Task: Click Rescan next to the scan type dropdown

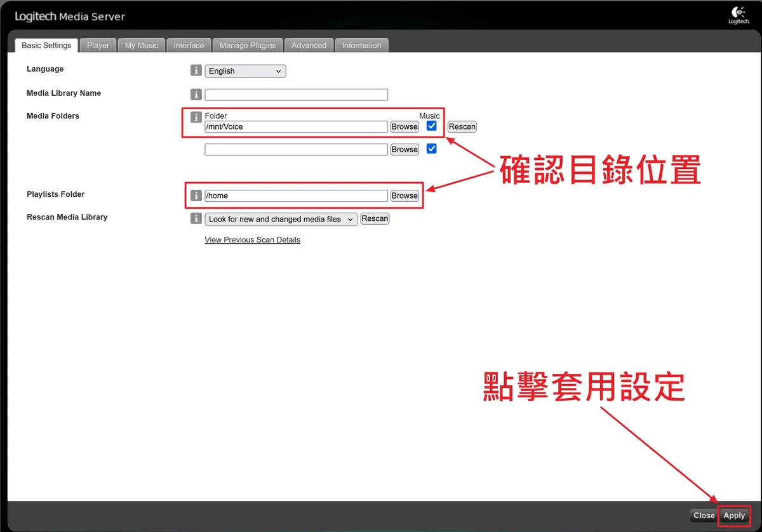Action: (x=375, y=218)
